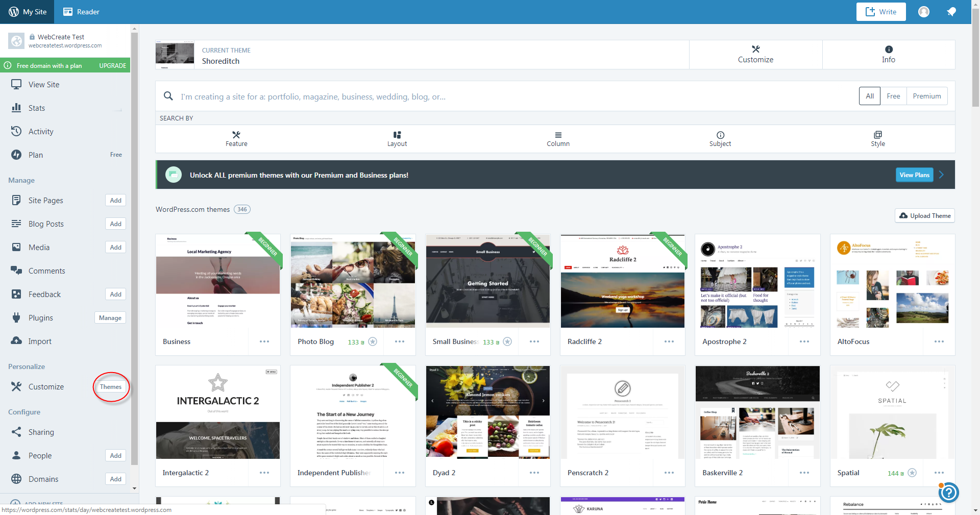Add a new domain

tap(116, 479)
